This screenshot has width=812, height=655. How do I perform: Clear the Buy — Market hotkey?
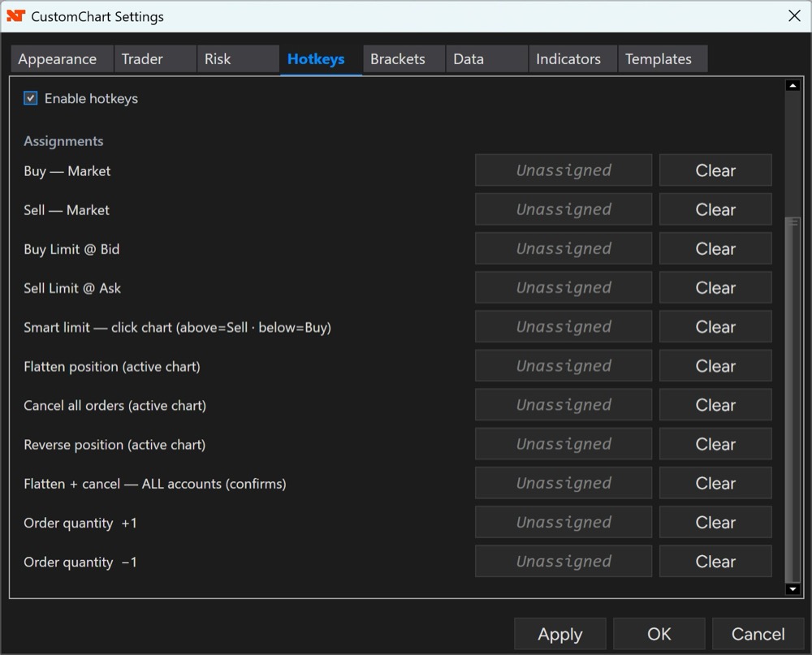(x=715, y=170)
